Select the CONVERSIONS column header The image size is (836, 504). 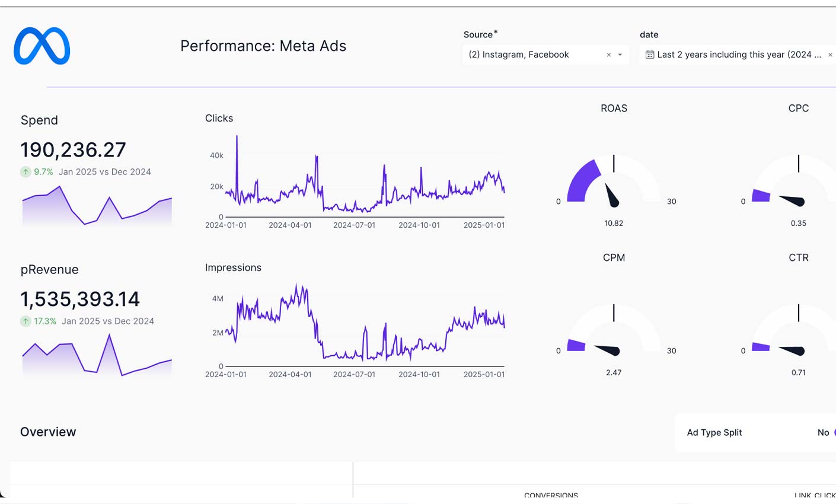click(551, 495)
